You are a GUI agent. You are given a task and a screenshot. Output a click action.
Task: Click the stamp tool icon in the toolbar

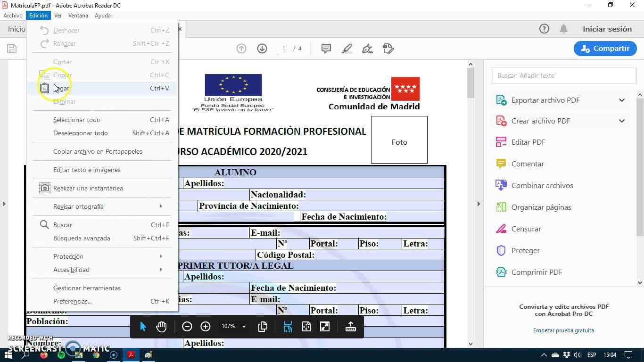point(388,49)
